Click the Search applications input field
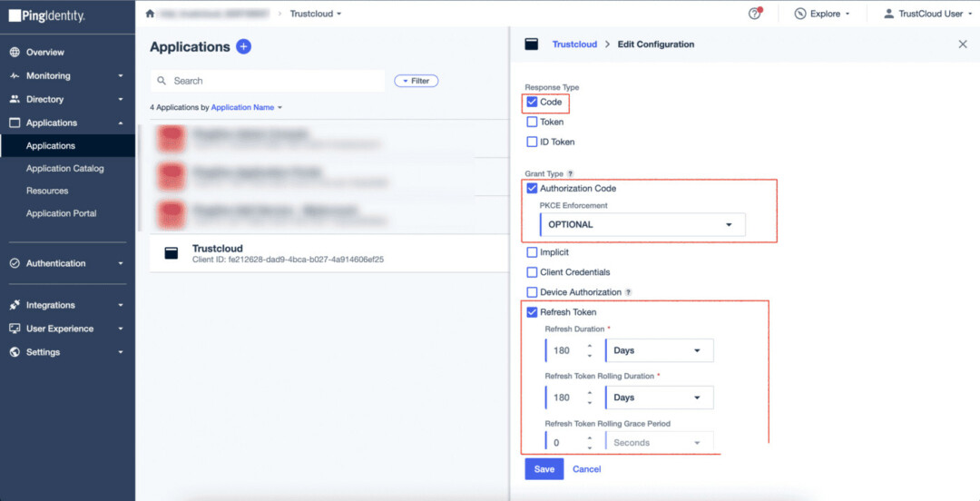 268,81
